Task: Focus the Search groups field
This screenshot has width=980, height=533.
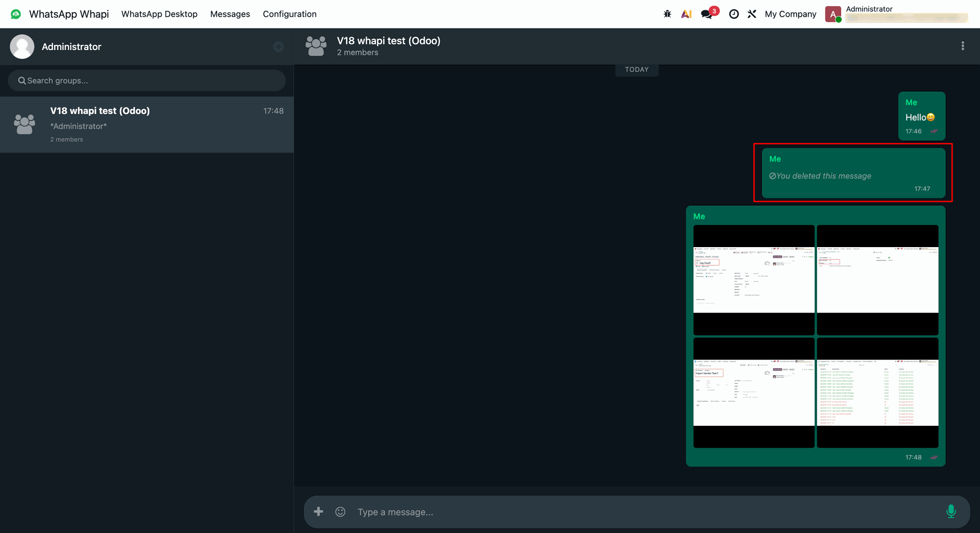Action: 146,81
